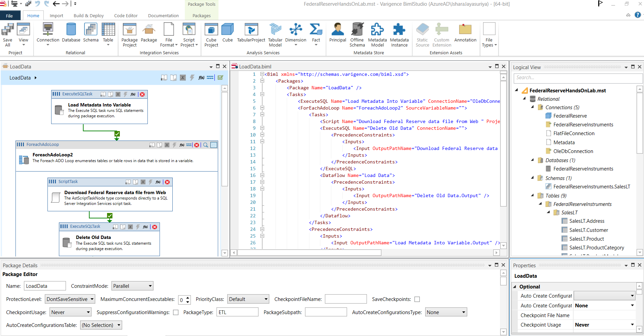Delete the ScriptTask using its red X icon

(167, 182)
